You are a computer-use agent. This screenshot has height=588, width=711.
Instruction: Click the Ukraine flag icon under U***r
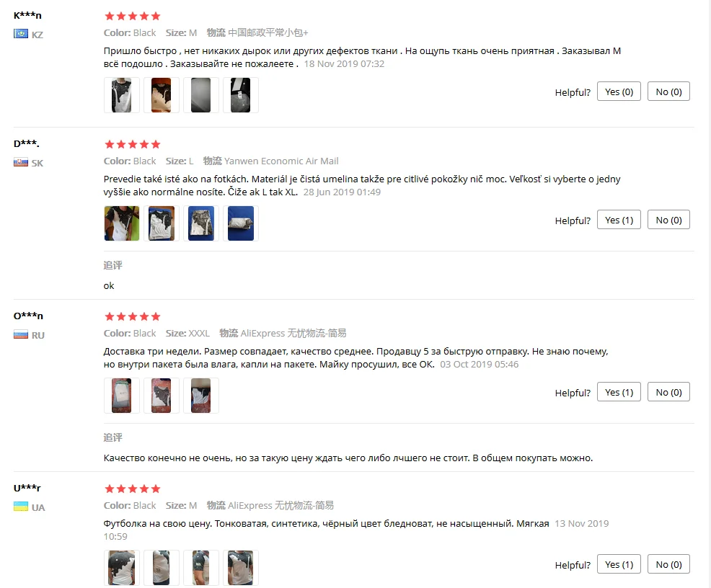21,507
